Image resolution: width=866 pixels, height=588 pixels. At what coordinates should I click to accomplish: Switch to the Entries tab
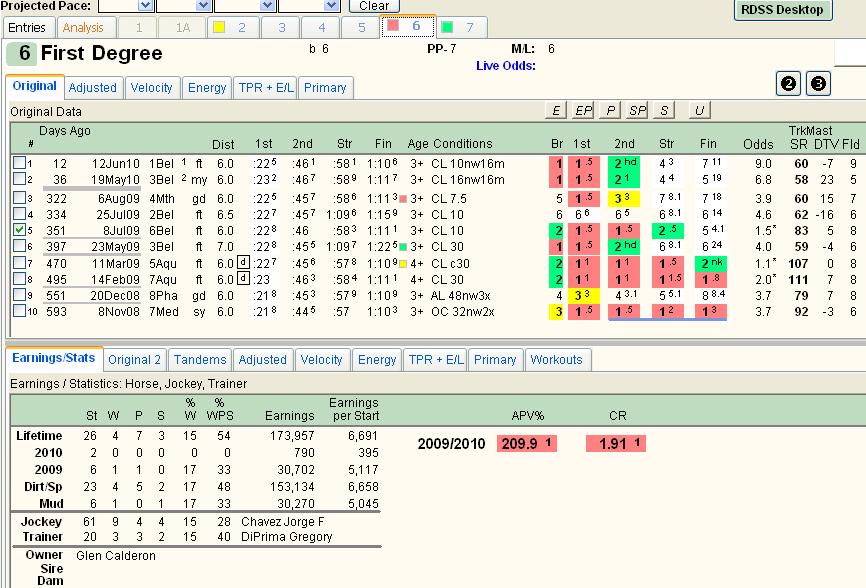click(x=27, y=28)
